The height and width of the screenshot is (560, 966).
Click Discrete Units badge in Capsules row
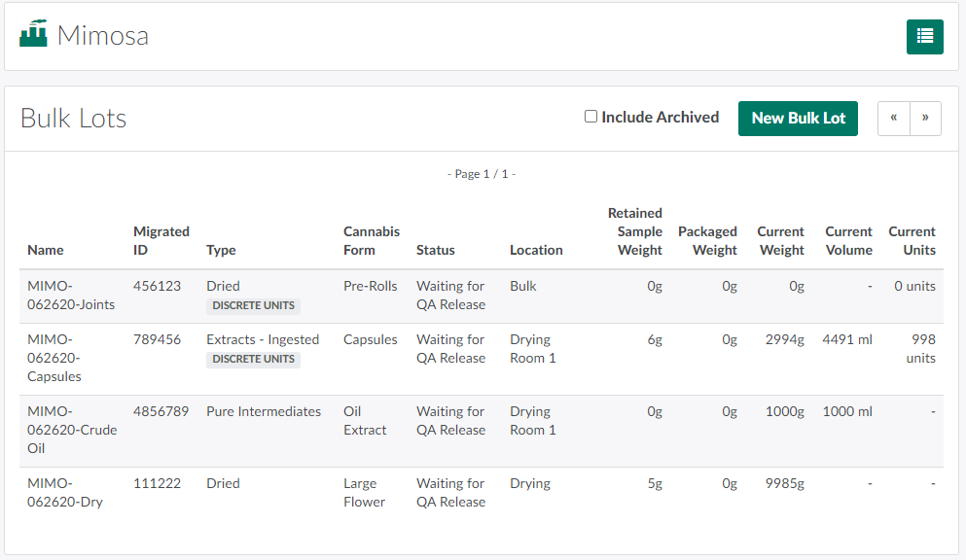click(x=253, y=359)
